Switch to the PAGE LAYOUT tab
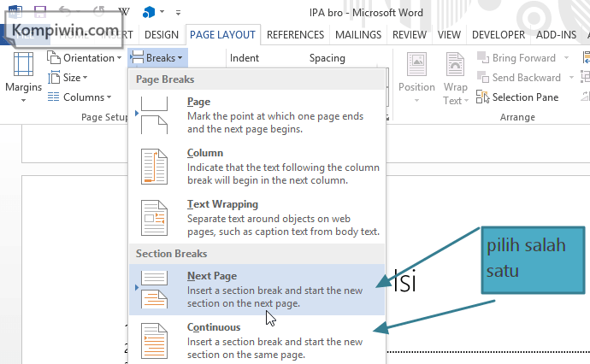 222,35
